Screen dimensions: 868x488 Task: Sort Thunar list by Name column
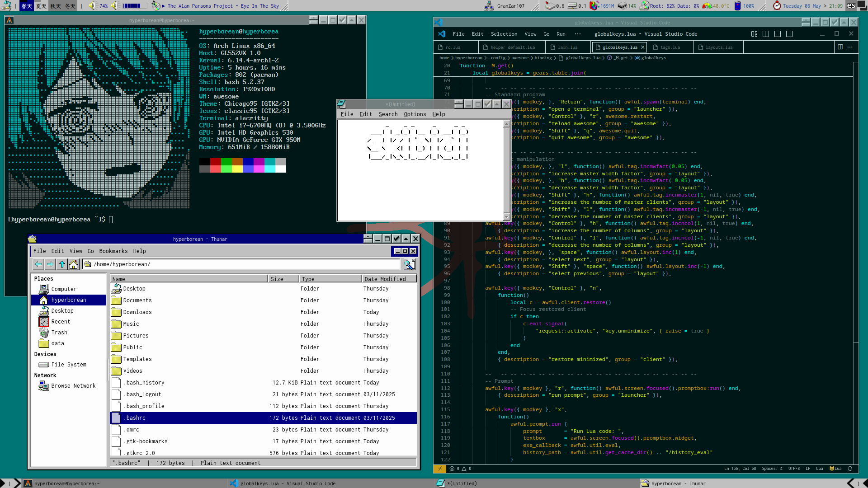(x=189, y=279)
